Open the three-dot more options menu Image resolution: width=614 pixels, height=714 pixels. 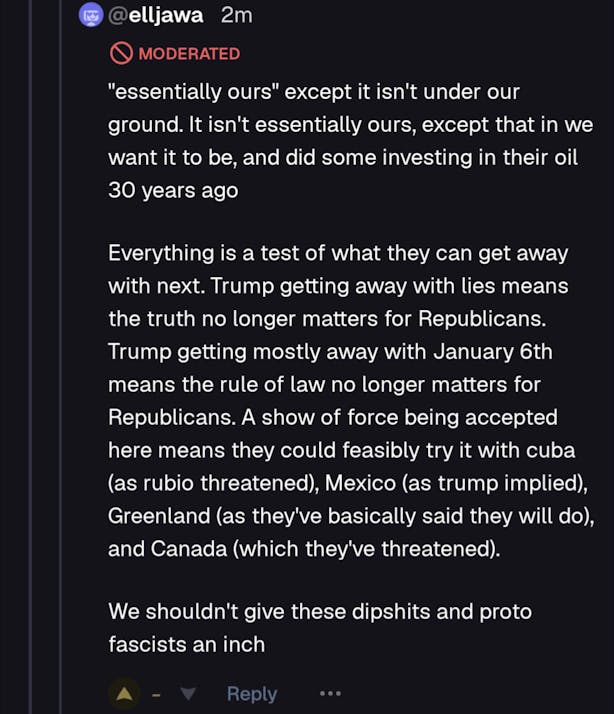tap(330, 694)
